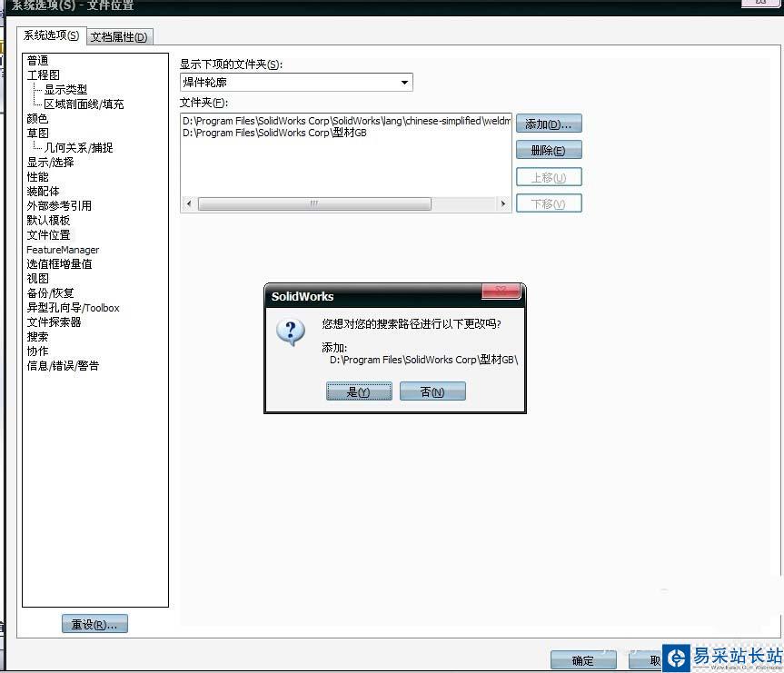Click the horizontal scrollbar thumb in folder list

click(314, 203)
